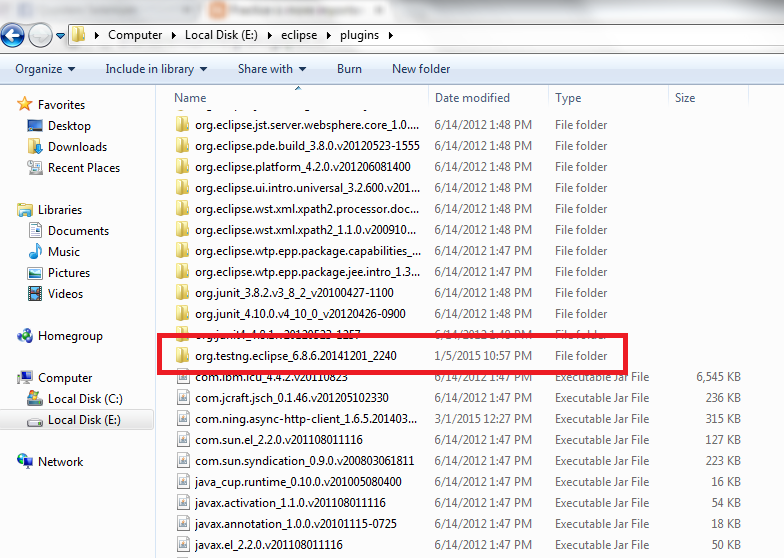Click jar icon of javax.annotation_1.0.0
This screenshot has width=784, height=558.
pos(184,524)
